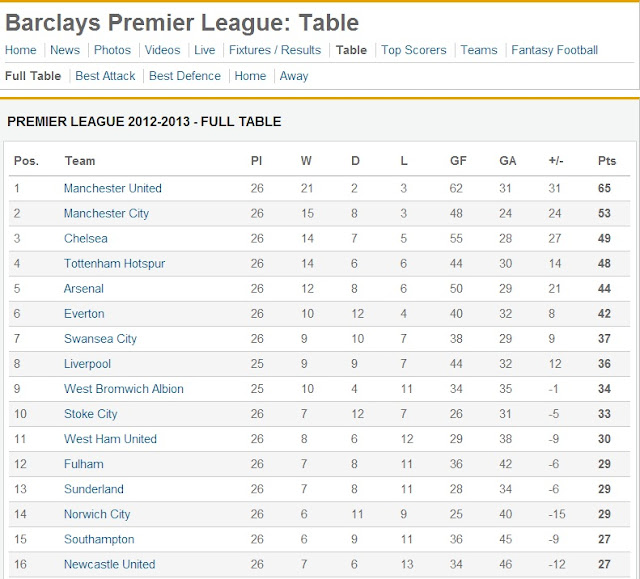Go to the News section
Viewport: 640px width, 579px height.
(65, 50)
